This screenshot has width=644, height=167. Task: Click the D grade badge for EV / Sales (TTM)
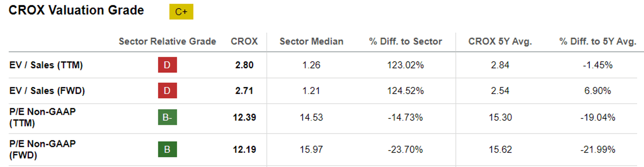(167, 65)
